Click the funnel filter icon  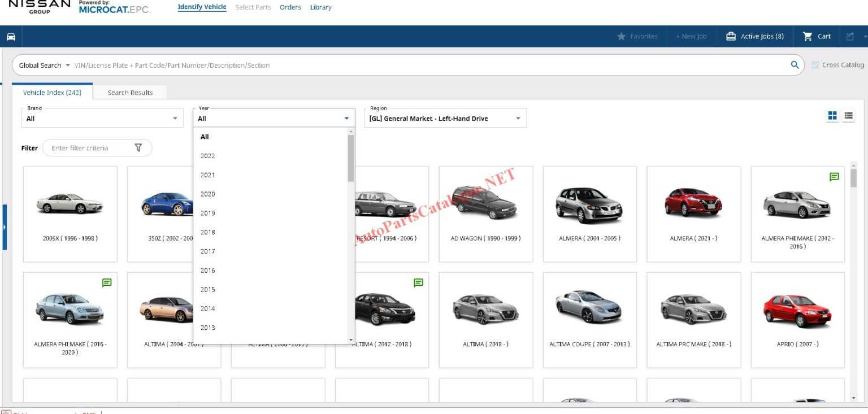coord(138,147)
